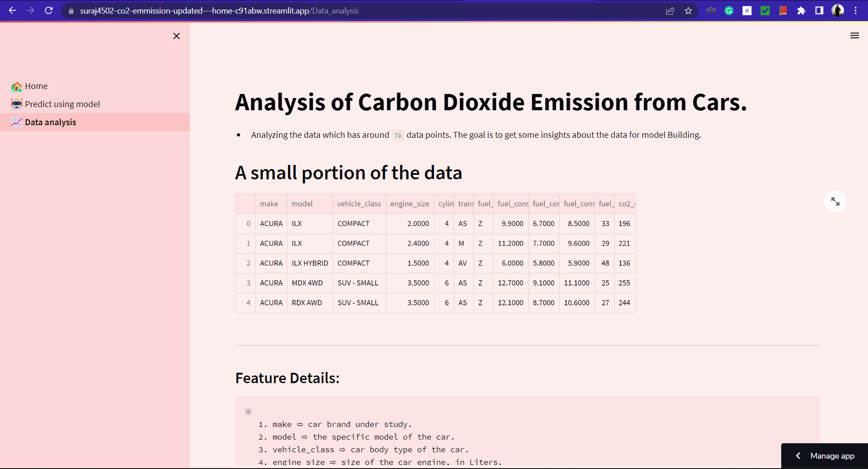Open Chrome's three-dot menu

tap(856, 10)
